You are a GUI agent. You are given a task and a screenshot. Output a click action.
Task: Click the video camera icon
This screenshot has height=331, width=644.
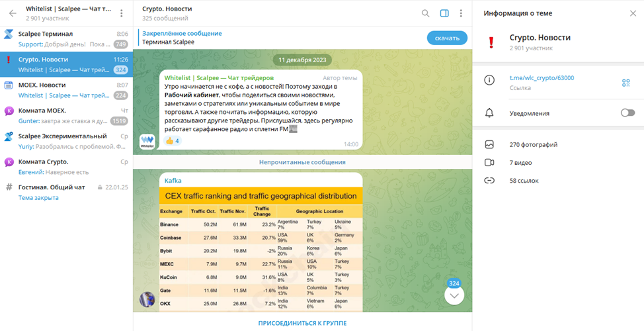tap(489, 163)
